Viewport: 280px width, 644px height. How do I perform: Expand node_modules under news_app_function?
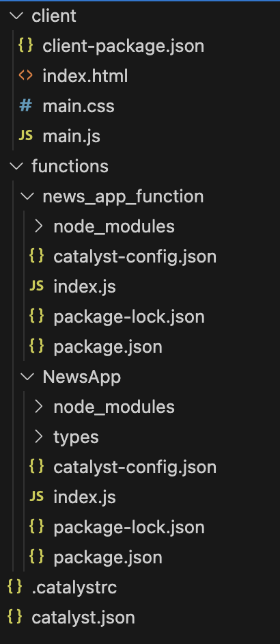pos(39,226)
